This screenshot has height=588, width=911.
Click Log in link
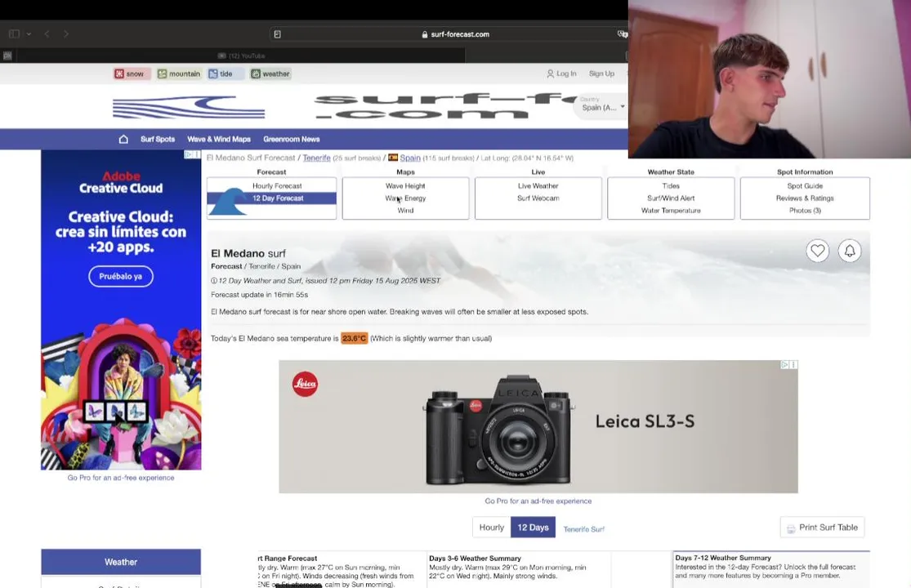pyautogui.click(x=566, y=73)
